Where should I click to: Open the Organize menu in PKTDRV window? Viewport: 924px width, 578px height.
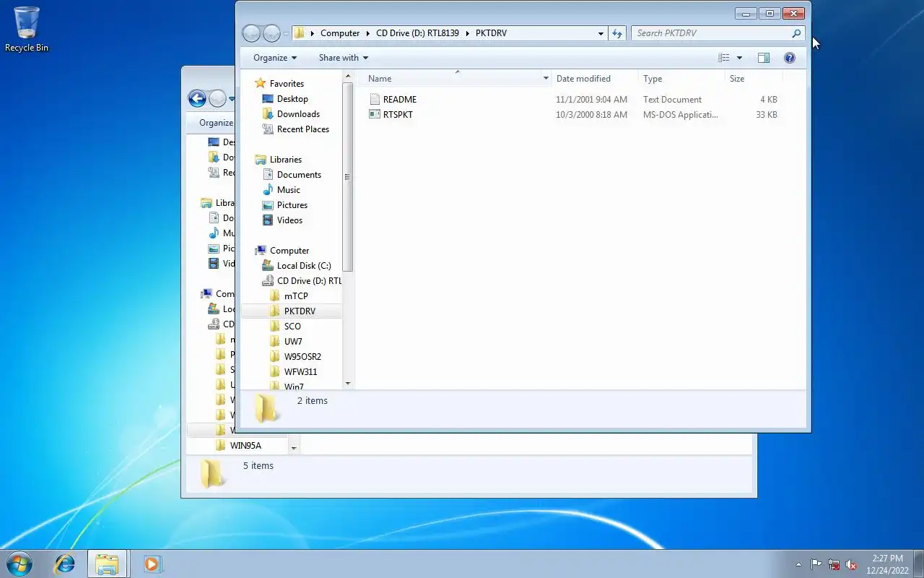pyautogui.click(x=275, y=58)
